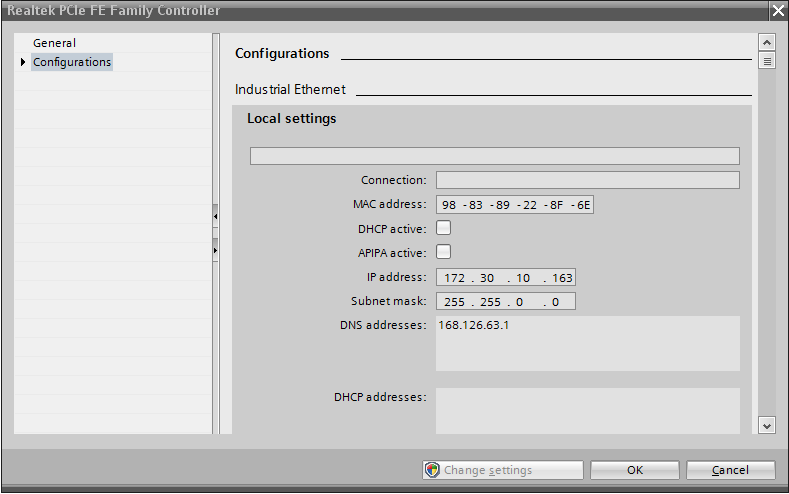The width and height of the screenshot is (789, 494).
Task: Toggle the APIPA active checkbox
Action: [443, 252]
